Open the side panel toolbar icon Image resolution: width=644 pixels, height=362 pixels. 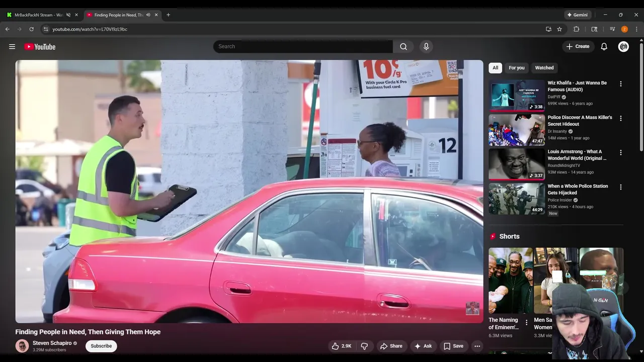(x=594, y=29)
